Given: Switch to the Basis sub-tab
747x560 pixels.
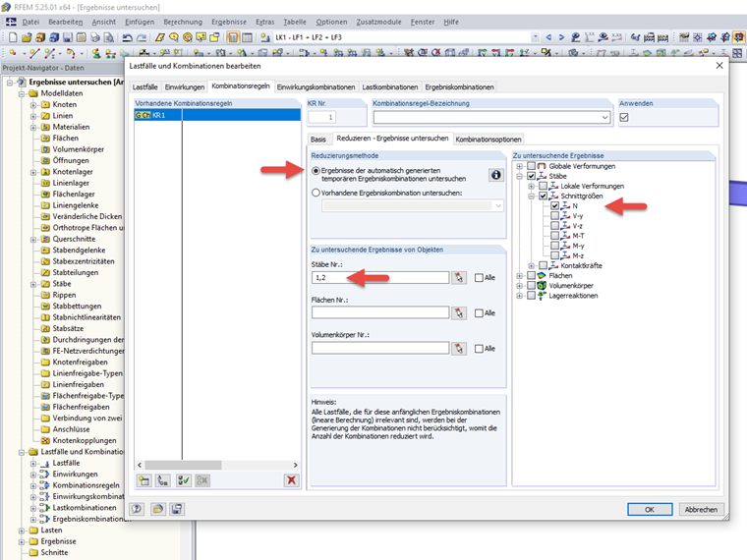Looking at the screenshot, I should tap(318, 140).
